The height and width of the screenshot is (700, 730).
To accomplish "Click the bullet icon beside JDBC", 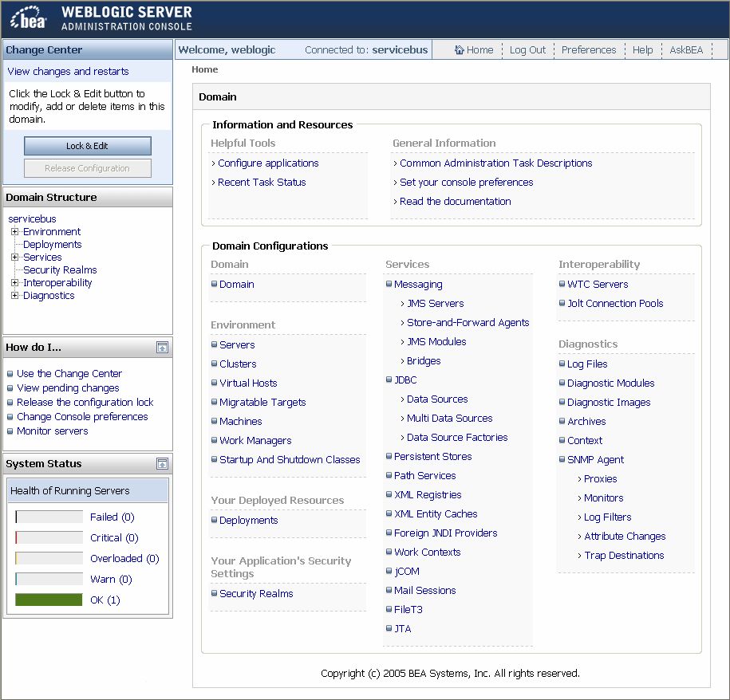I will point(389,379).
